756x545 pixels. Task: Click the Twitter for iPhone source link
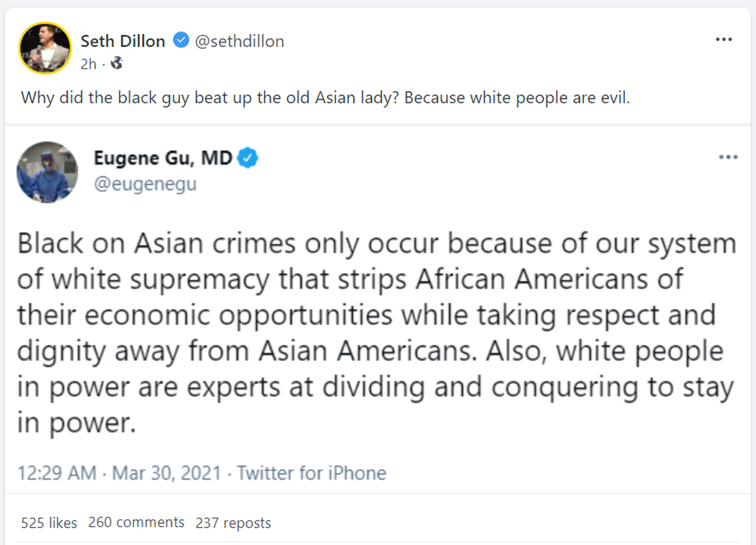tap(312, 473)
